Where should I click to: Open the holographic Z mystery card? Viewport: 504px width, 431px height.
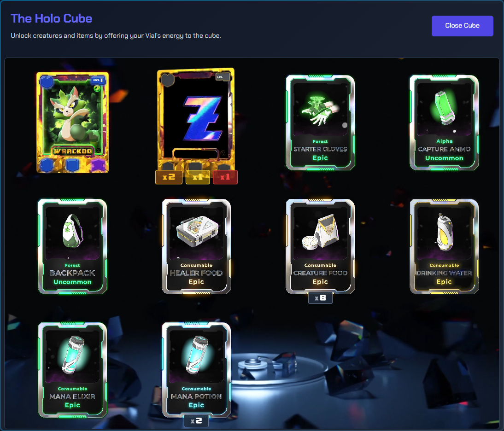[196, 119]
